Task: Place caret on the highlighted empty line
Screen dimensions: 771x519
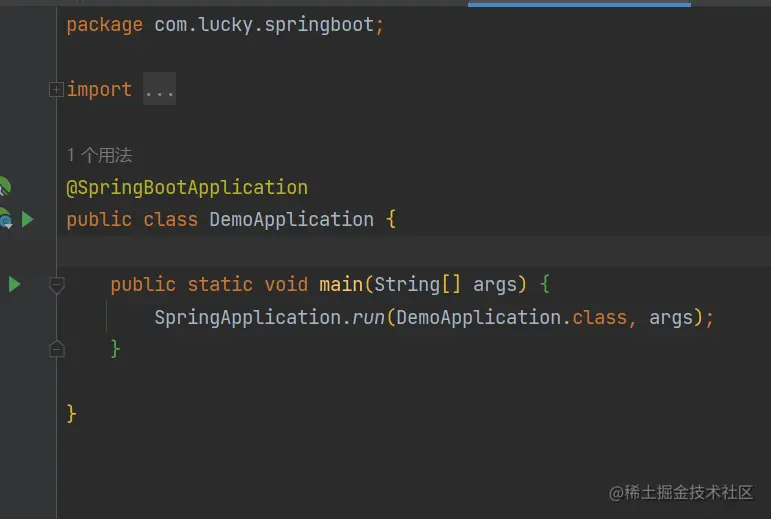Action: [x=413, y=251]
